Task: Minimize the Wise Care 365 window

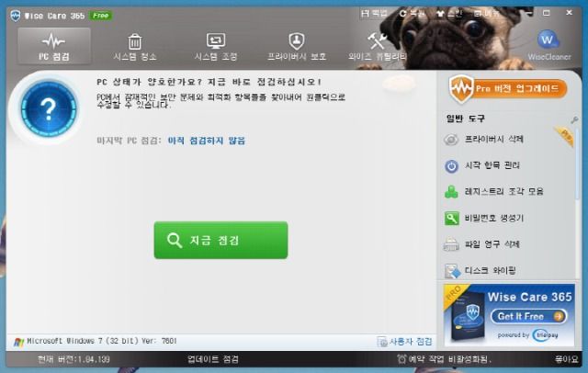Action: 529,13
